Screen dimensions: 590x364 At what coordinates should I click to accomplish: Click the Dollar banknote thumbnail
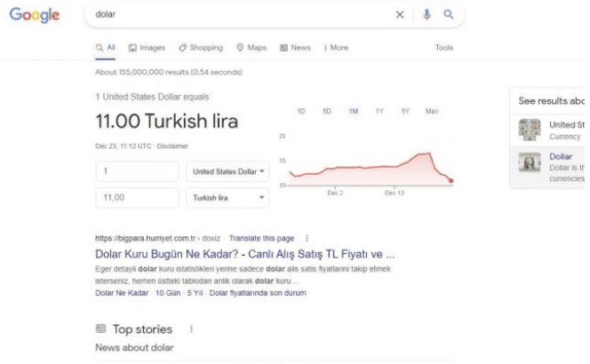[530, 161]
